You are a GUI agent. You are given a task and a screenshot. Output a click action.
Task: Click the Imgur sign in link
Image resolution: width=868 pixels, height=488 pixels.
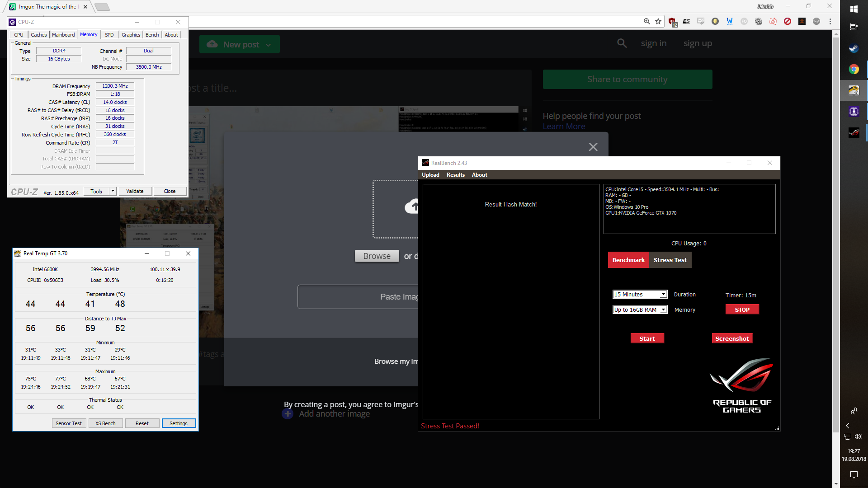[653, 43]
